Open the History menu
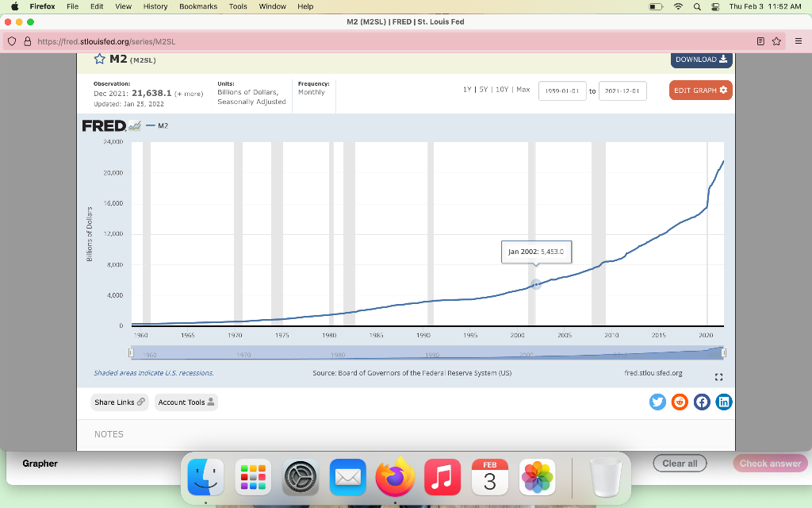The height and width of the screenshot is (508, 812). click(155, 6)
